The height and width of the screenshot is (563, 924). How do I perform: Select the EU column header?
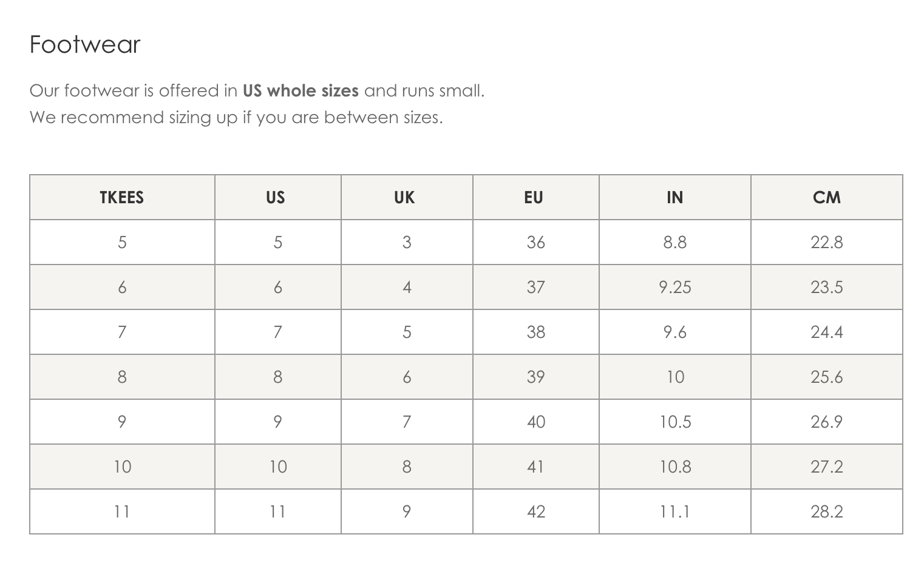[536, 197]
